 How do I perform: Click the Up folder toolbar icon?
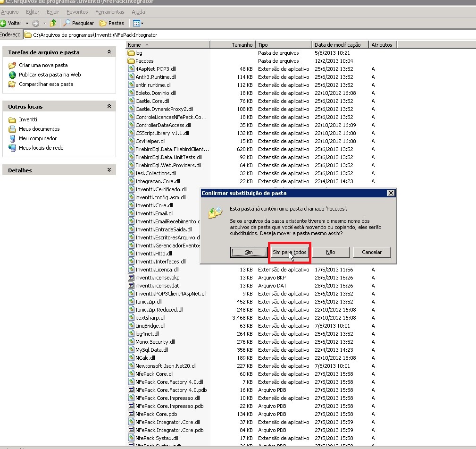coord(53,23)
